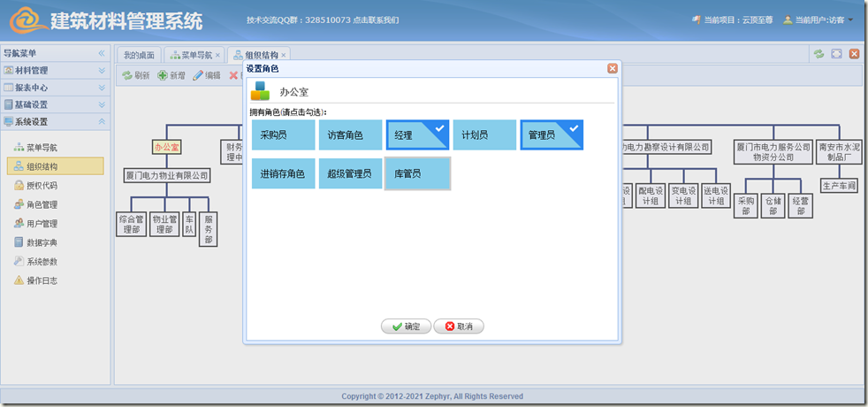Click the 取消 cancel button

pos(459,326)
